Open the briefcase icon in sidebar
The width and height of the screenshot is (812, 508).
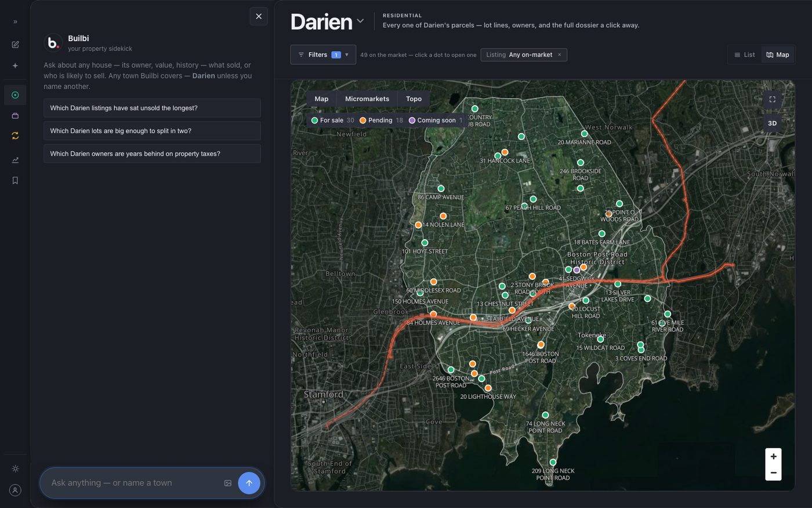[15, 116]
